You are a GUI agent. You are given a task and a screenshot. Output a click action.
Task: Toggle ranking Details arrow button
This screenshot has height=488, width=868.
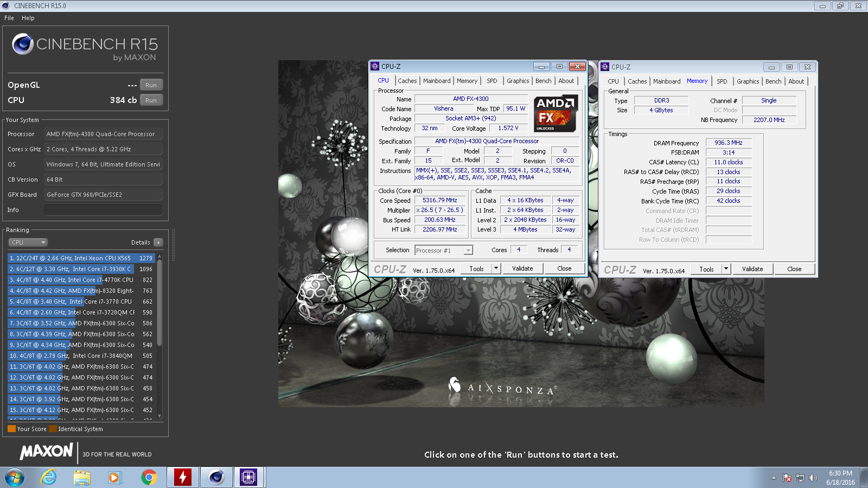pos(158,242)
